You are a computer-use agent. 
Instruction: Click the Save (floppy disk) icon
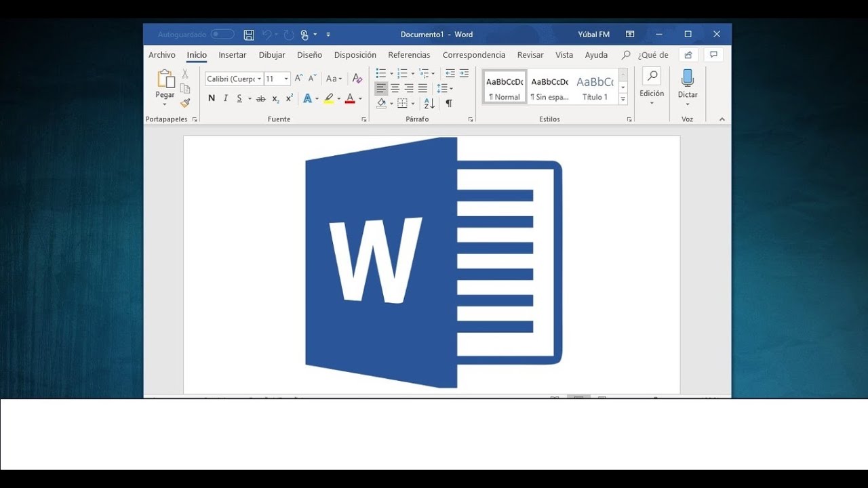click(249, 35)
